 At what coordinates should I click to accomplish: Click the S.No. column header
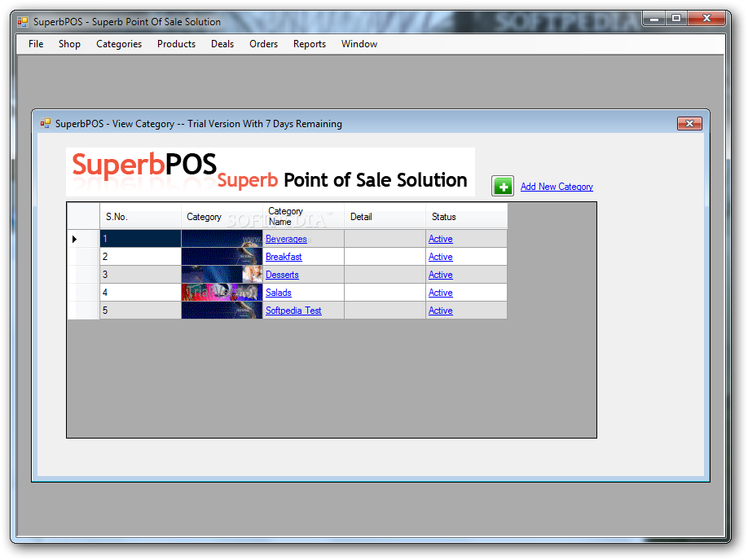140,216
